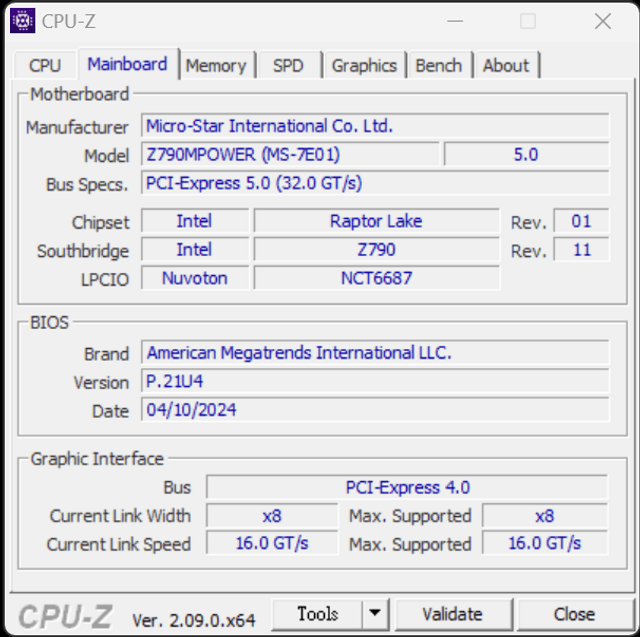Minimize the CPU-Z window
The width and height of the screenshot is (640, 637).
[455, 21]
